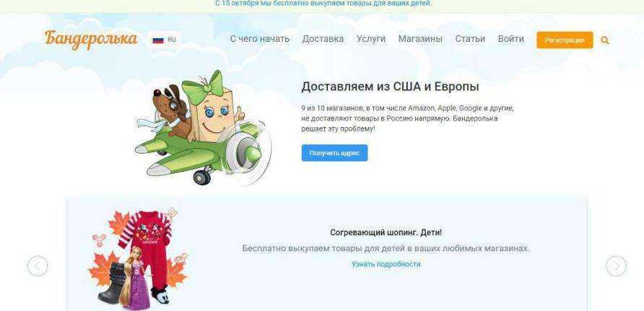This screenshot has width=644, height=311.
Task: Go to previous slide with left arrow
Action: (x=38, y=266)
